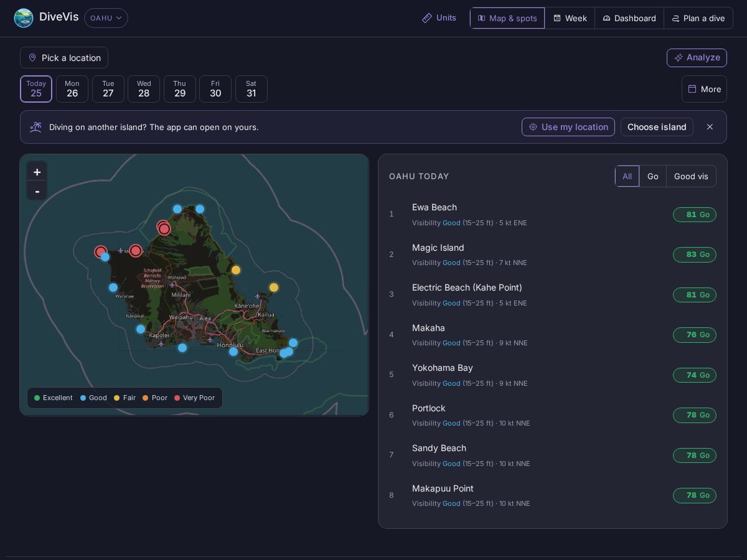Image resolution: width=747 pixels, height=560 pixels.
Task: Select Sat 31 date
Action: pyautogui.click(x=251, y=89)
